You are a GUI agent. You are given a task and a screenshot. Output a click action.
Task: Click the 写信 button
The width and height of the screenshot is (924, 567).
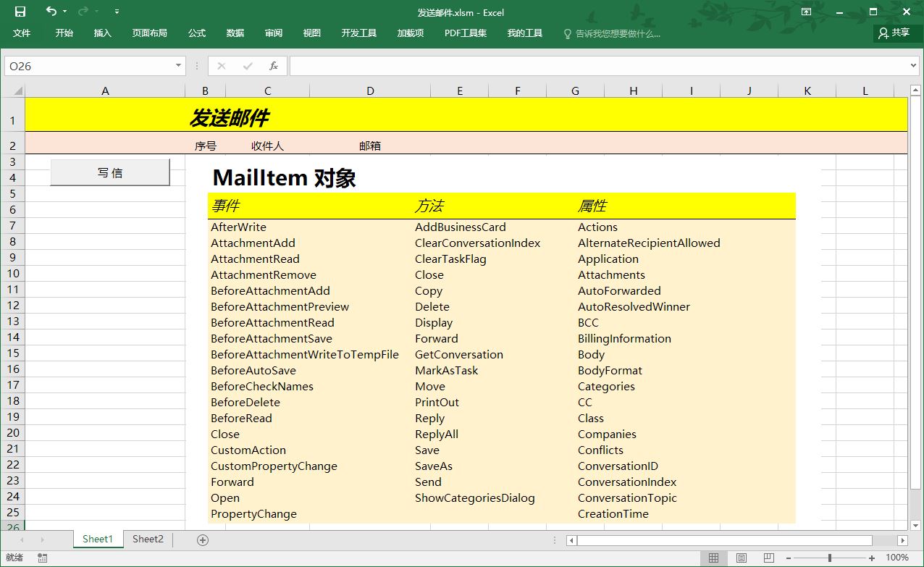click(110, 172)
